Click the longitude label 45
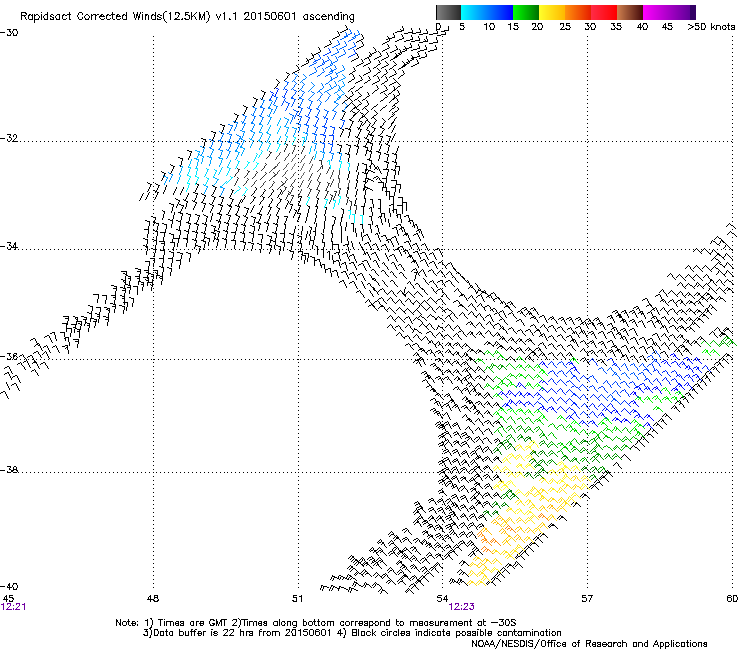 (8, 598)
